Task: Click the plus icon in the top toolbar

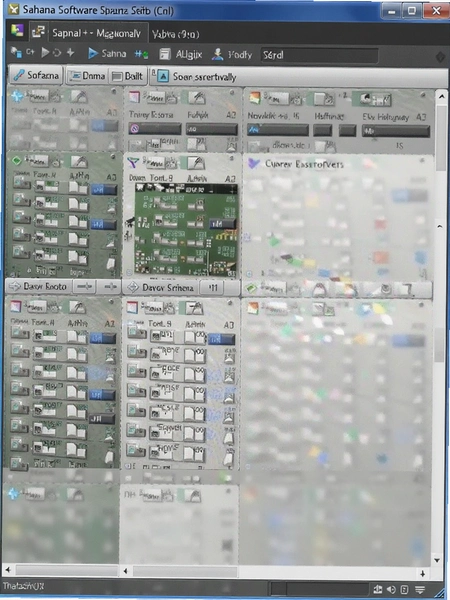Action: [70, 52]
